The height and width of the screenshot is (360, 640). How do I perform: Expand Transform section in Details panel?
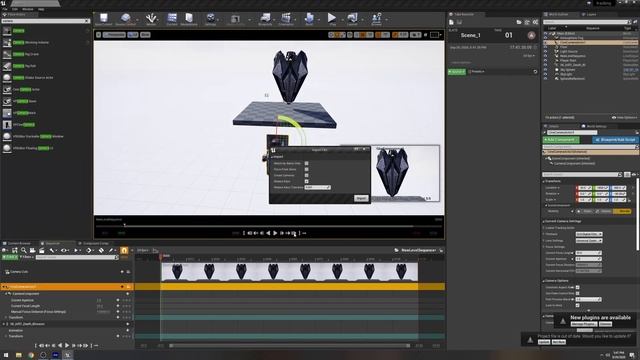(544, 181)
